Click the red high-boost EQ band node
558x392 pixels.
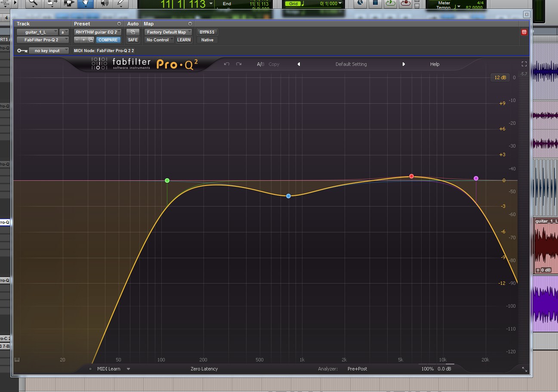412,176
